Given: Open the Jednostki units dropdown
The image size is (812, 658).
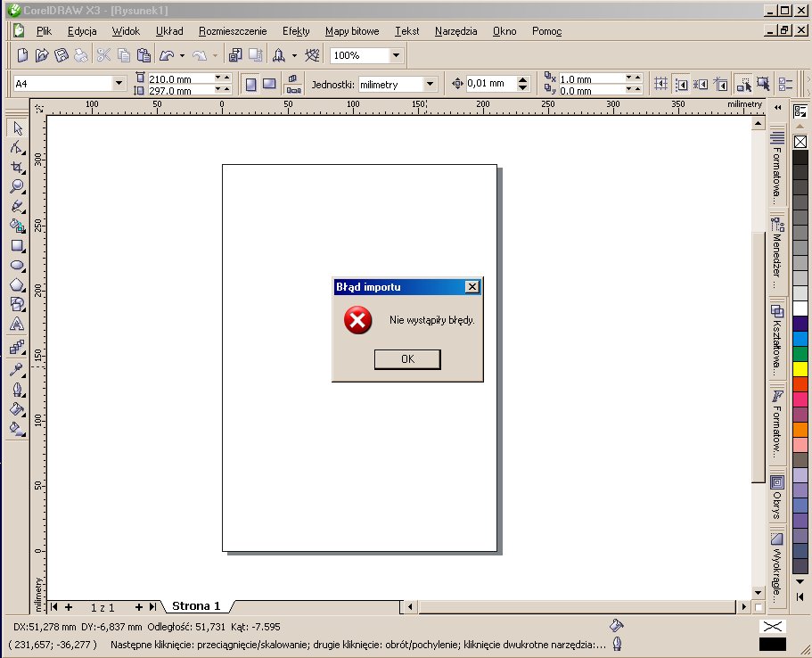Looking at the screenshot, I should click(431, 84).
